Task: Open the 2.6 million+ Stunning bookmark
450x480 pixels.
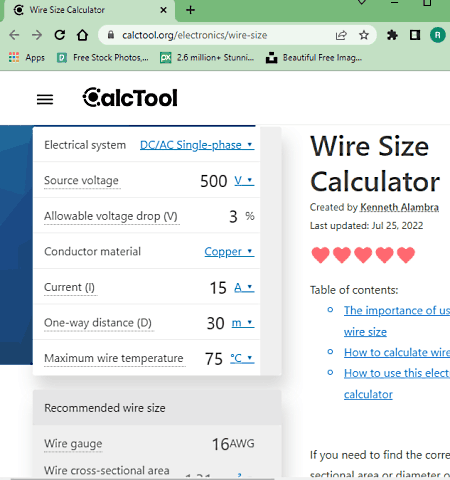Action: coord(207,58)
